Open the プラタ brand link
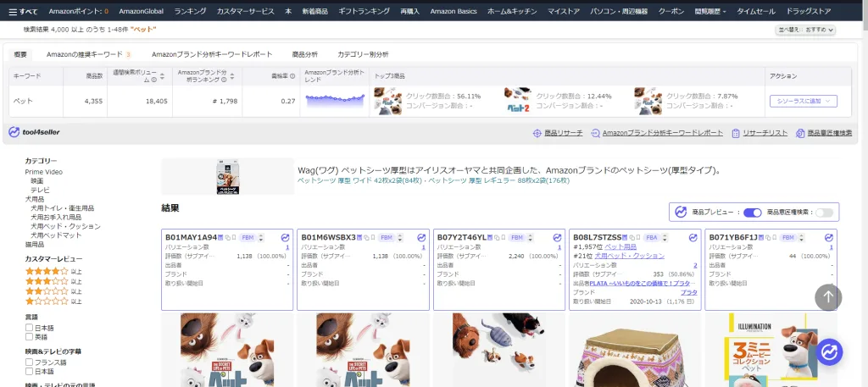Screen dimensions: 868x387 [x=688, y=292]
